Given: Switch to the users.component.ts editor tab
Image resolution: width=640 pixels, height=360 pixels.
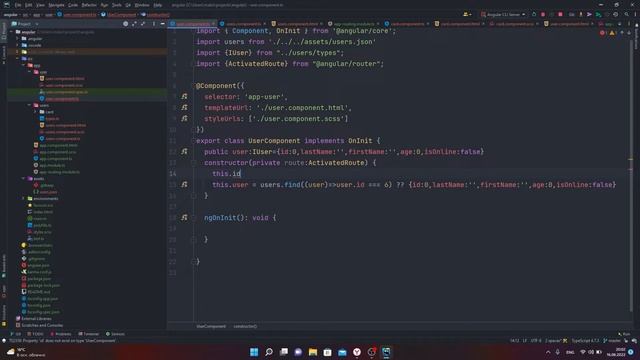Looking at the screenshot, I should (x=243, y=24).
